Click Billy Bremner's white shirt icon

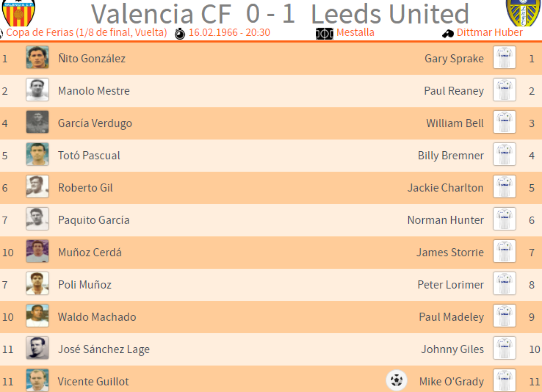[504, 155]
